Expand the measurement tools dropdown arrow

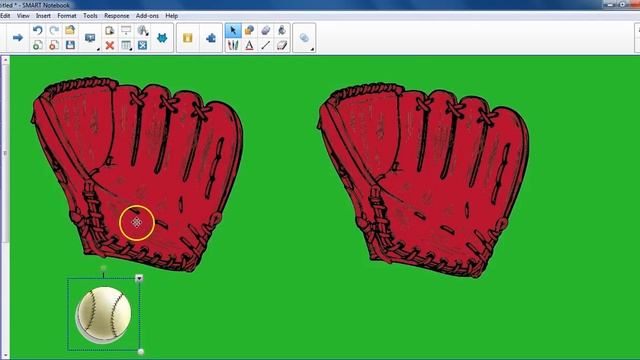[x=147, y=34]
